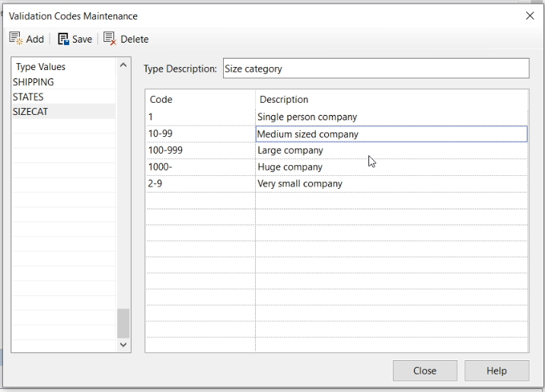Select SHIPPING in Type Values list
545x392 pixels.
coord(33,82)
